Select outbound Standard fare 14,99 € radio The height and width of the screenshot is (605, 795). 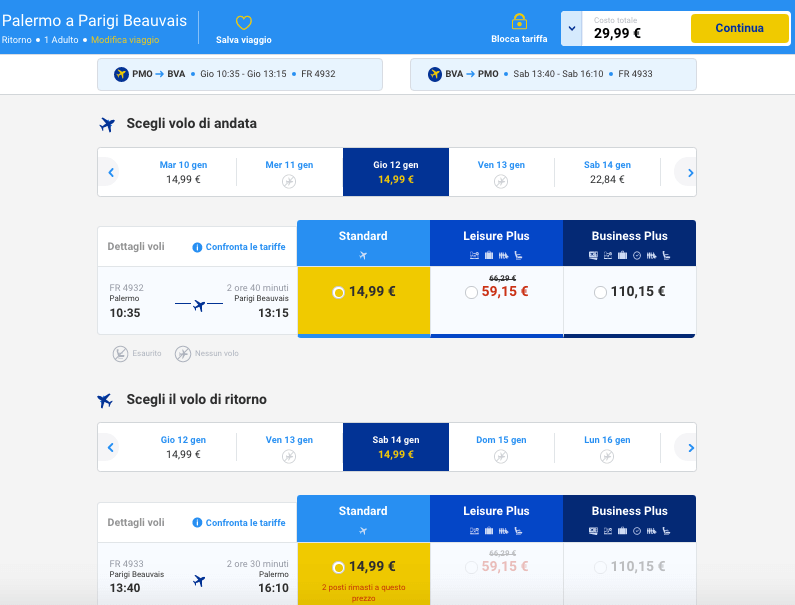tap(339, 293)
